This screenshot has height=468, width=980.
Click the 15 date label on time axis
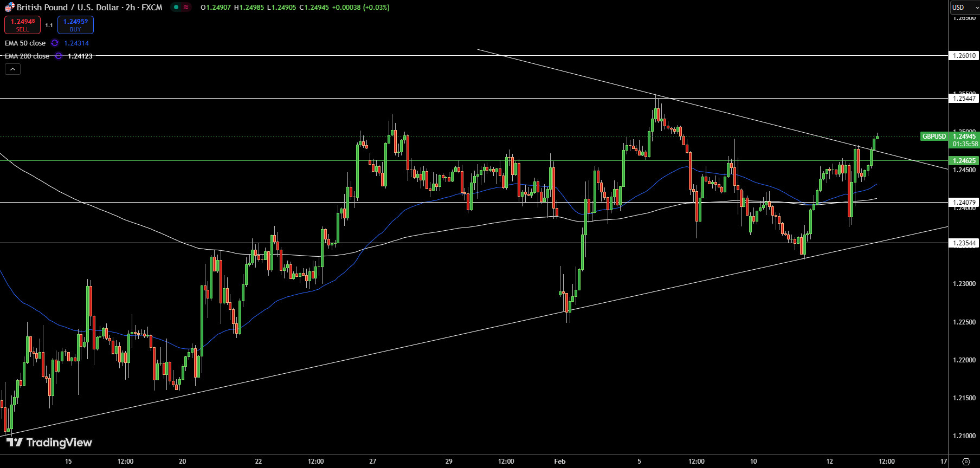coord(68,461)
